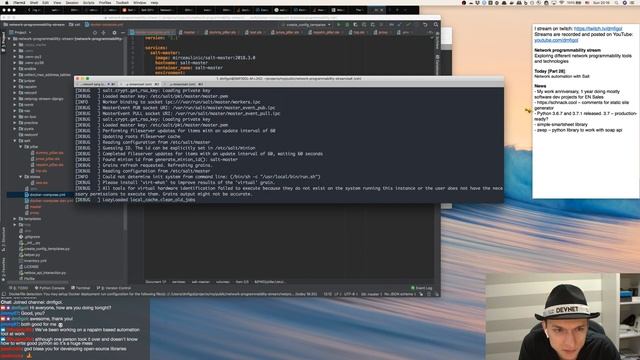Open the Toolbelt menu

(x=122, y=2)
